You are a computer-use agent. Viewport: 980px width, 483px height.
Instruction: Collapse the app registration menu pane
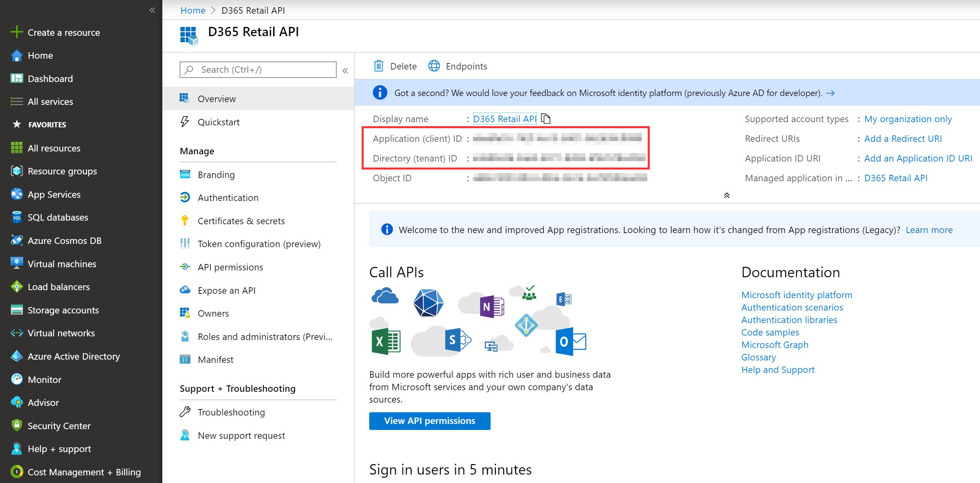[345, 71]
